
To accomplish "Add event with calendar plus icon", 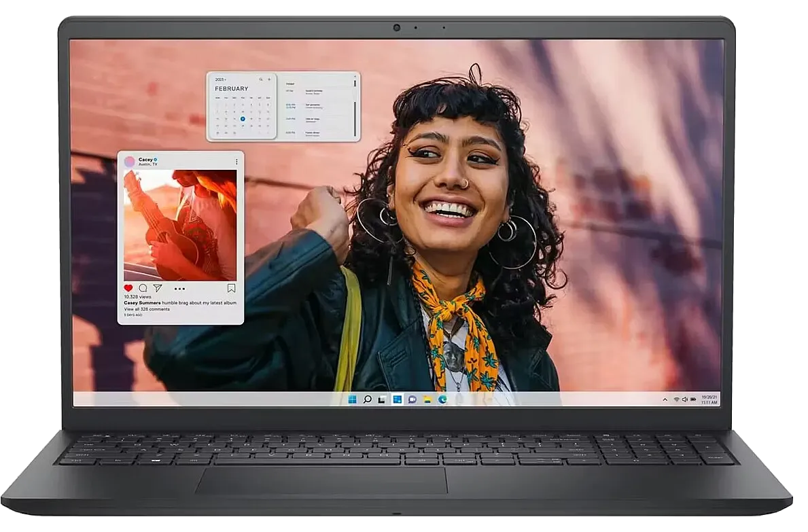I will 269,79.
